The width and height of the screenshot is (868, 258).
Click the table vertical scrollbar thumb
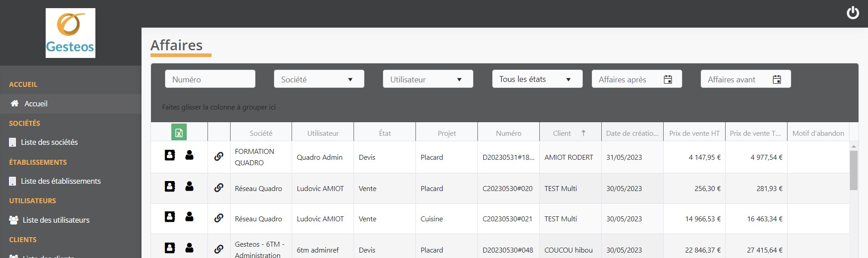(x=854, y=170)
